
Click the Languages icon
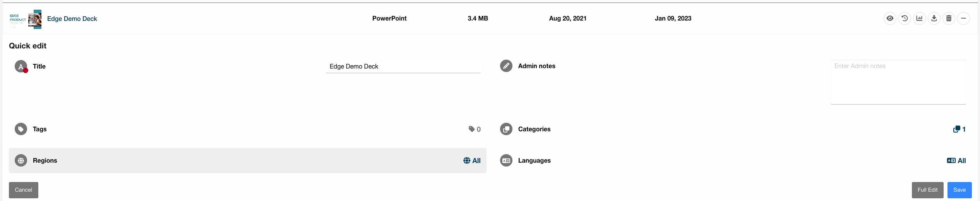(x=506, y=160)
